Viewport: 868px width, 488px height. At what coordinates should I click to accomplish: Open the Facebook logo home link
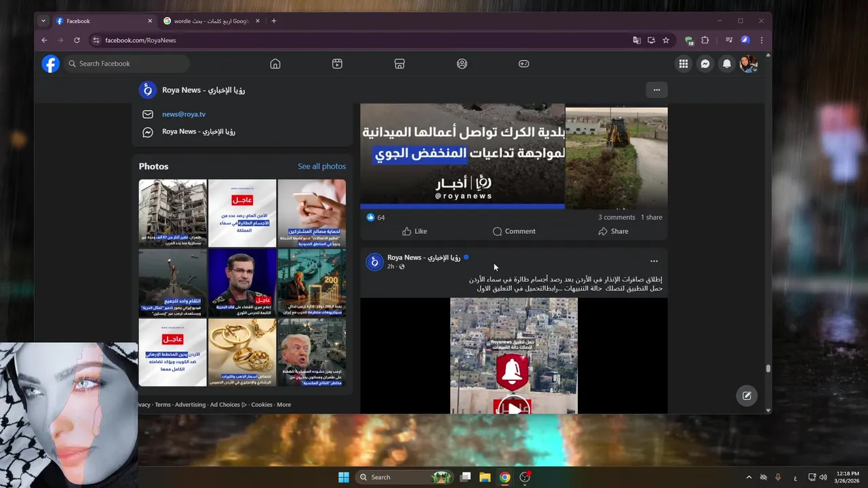[x=51, y=64]
